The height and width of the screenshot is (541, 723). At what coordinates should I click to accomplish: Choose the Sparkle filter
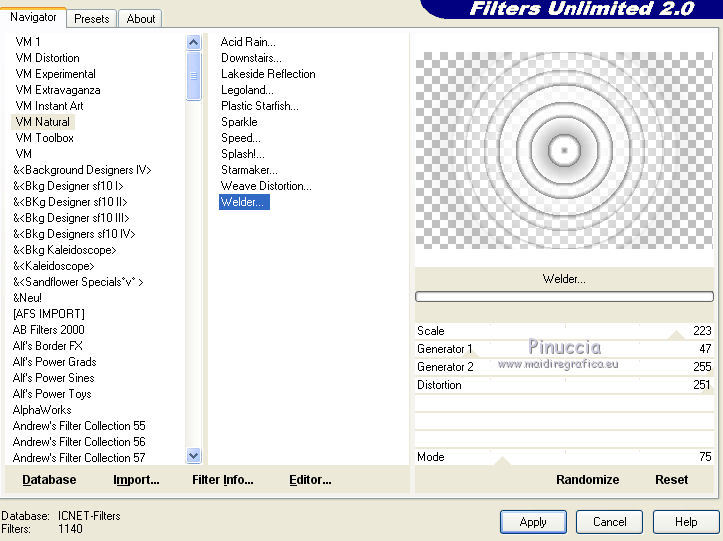coord(239,122)
